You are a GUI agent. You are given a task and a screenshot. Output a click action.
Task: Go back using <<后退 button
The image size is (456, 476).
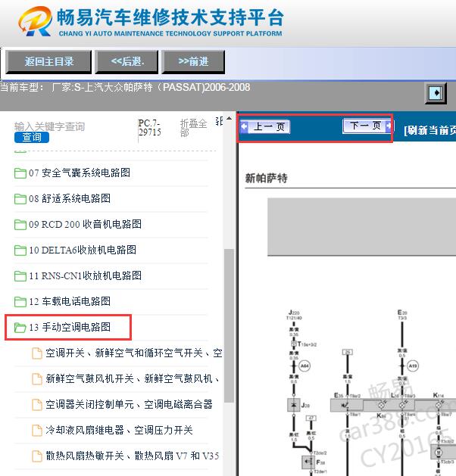pyautogui.click(x=126, y=62)
